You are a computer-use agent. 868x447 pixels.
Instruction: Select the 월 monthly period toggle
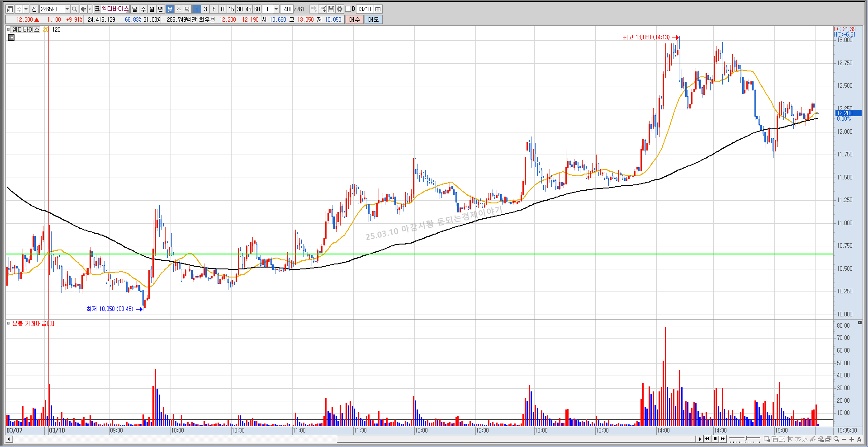152,9
